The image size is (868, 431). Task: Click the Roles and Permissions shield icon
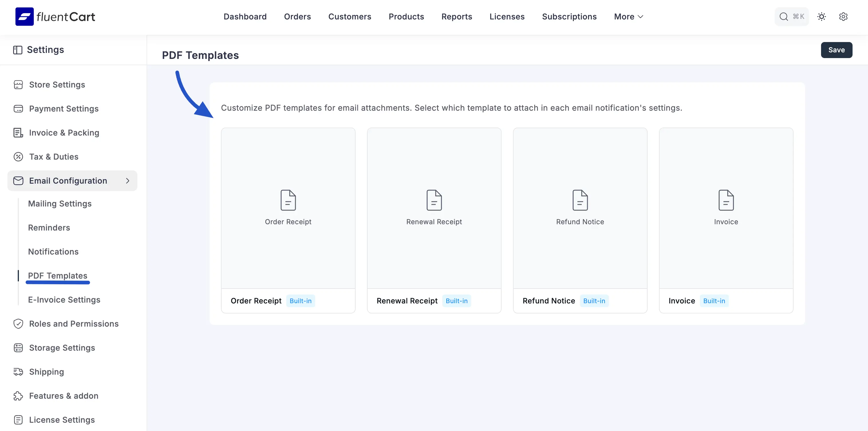(x=18, y=323)
